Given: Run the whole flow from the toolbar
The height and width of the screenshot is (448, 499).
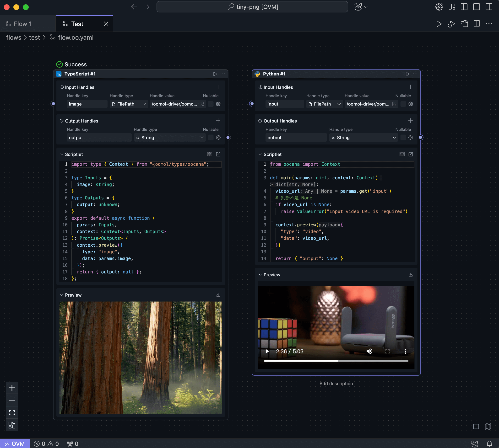Looking at the screenshot, I should click(x=439, y=24).
